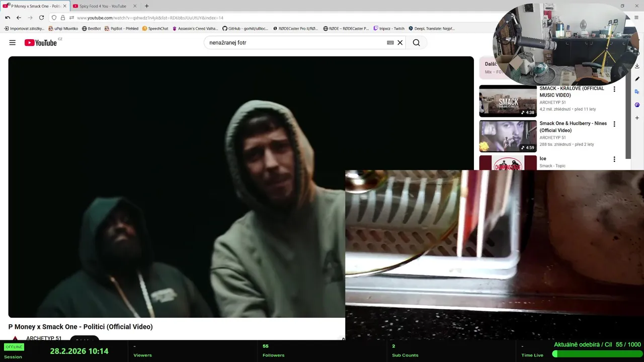The height and width of the screenshot is (362, 644).
Task: Open the DeepL Translate bookmark
Action: click(x=431, y=29)
